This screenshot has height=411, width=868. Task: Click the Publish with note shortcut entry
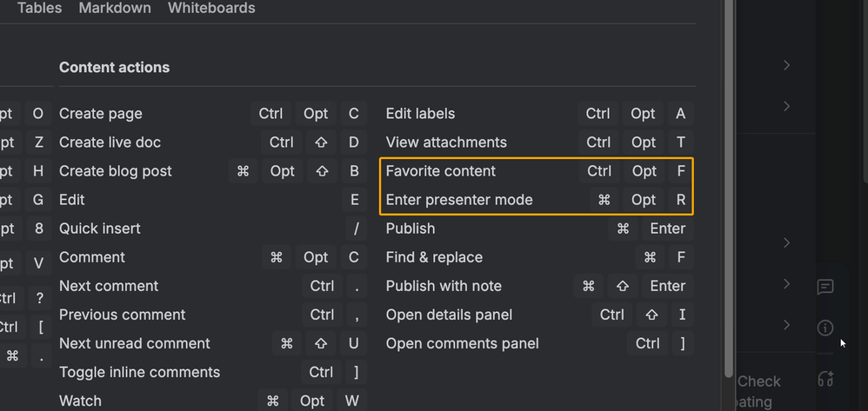pos(444,286)
